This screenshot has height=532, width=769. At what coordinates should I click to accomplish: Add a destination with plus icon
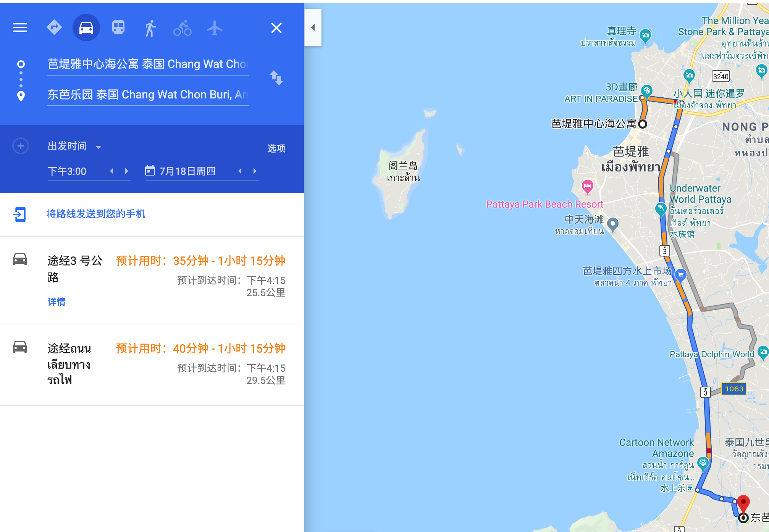pyautogui.click(x=21, y=146)
